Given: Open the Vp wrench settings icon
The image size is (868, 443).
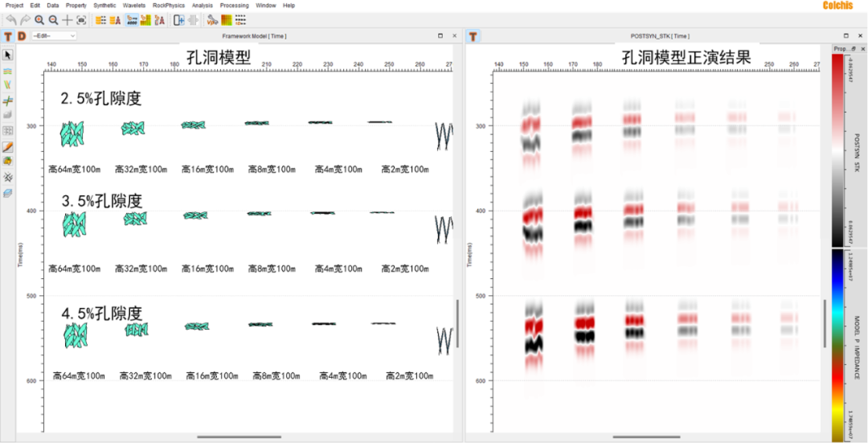Looking at the screenshot, I should click(x=212, y=20).
